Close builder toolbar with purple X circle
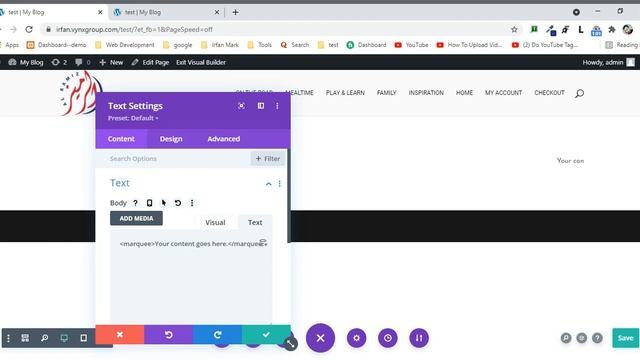The image size is (640, 360). pos(320,338)
